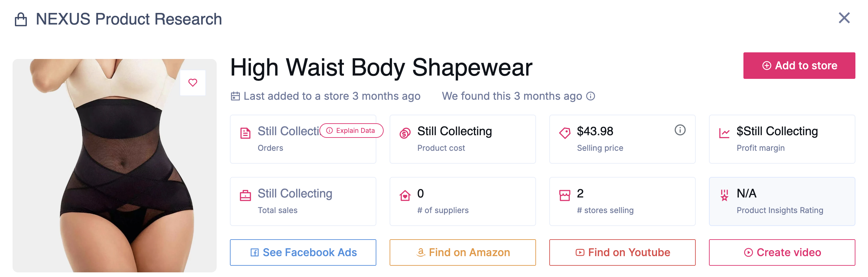Click the stores selling storefront icon

(565, 195)
